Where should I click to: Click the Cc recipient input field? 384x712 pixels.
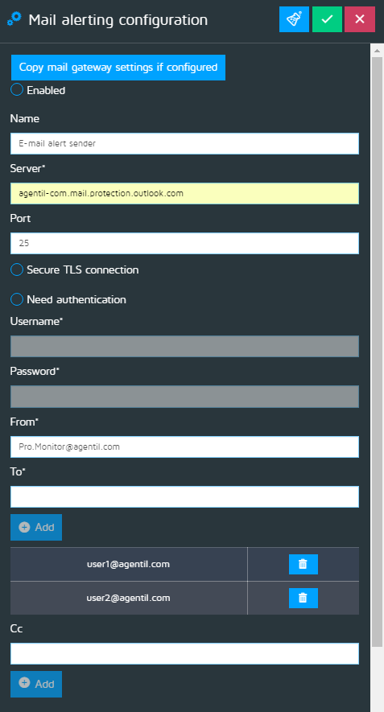pos(185,653)
